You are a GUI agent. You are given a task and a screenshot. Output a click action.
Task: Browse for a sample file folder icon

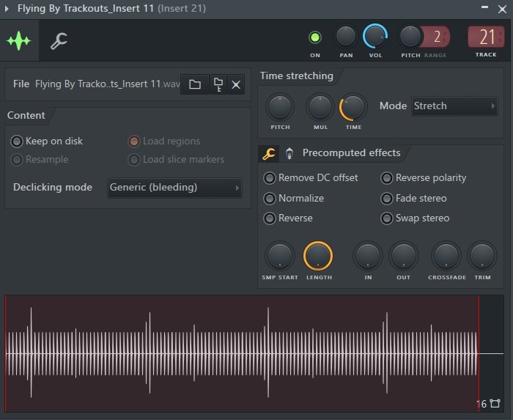click(x=195, y=84)
